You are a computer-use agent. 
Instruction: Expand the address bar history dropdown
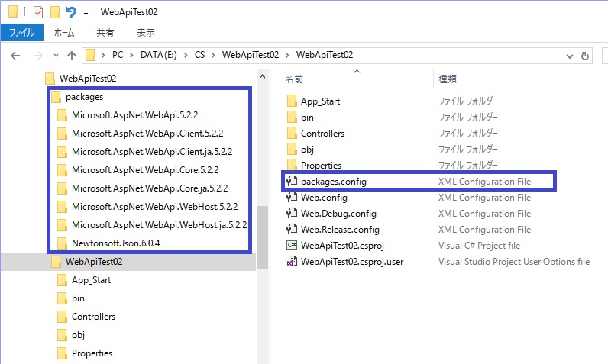pos(570,56)
